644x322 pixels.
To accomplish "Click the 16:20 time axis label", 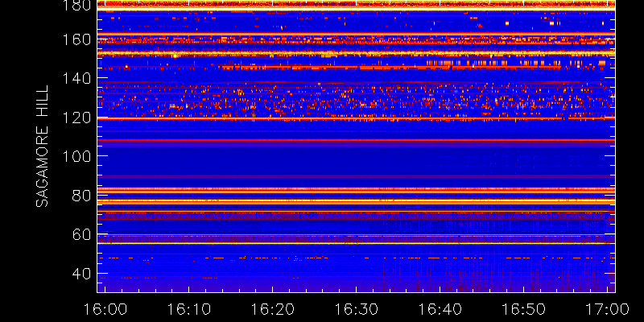I will [272, 309].
